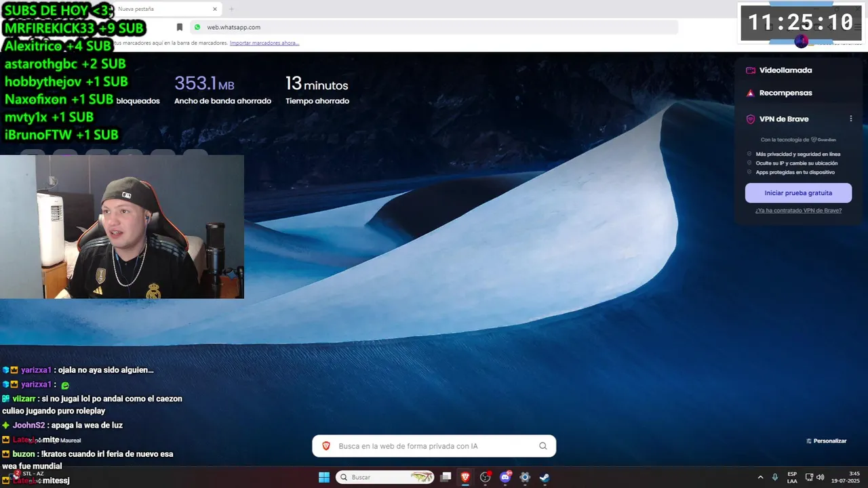
Task: Click the magnifier icon in Brave search box
Action: tap(542, 446)
